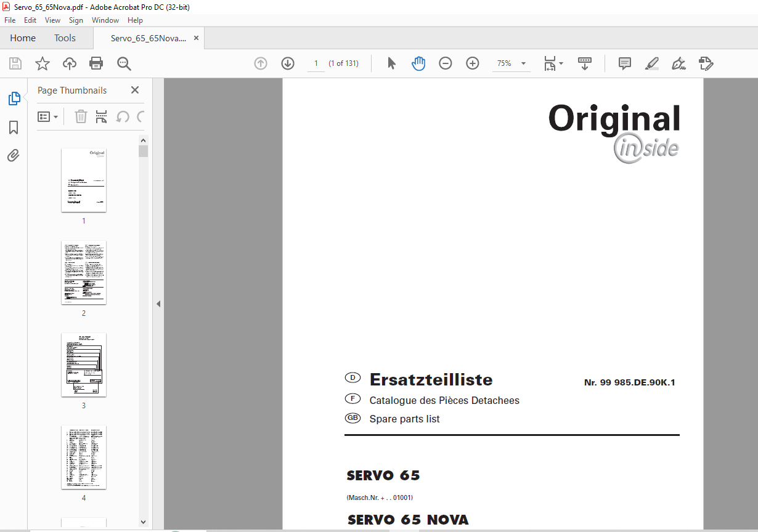This screenshot has height=532, width=758.
Task: Open the Find text search icon
Action: (x=124, y=63)
